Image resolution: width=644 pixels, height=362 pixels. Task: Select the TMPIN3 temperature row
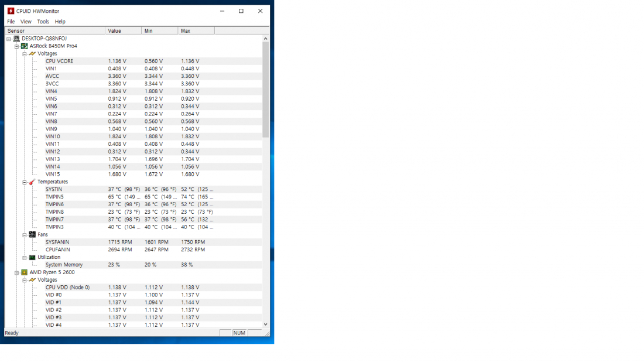click(x=153, y=227)
